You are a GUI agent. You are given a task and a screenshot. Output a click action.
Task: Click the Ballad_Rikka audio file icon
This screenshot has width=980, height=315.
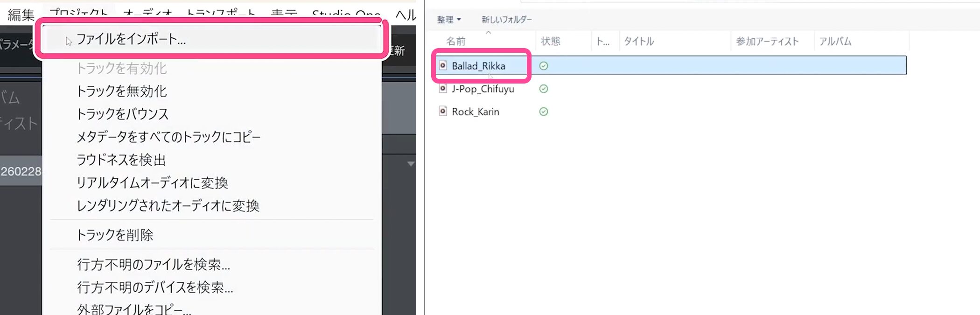pos(443,65)
